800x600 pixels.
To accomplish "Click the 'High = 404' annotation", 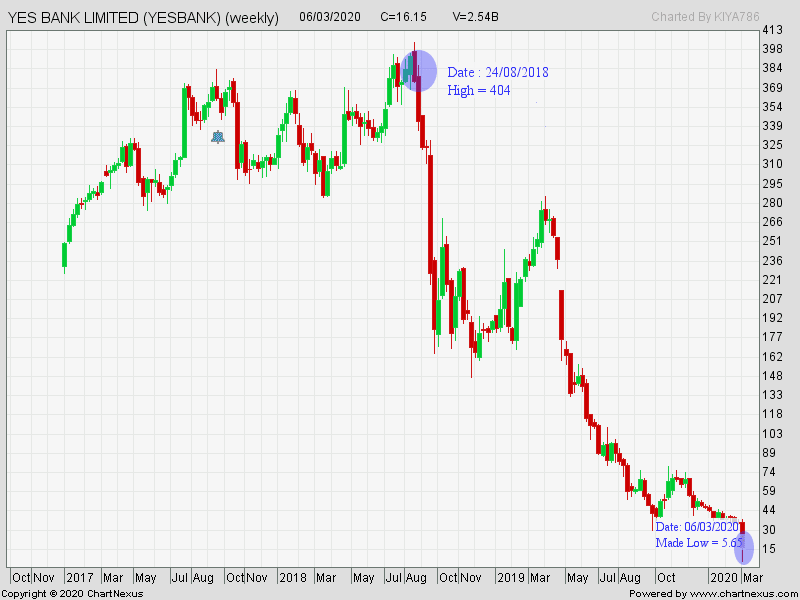I will pyautogui.click(x=479, y=90).
